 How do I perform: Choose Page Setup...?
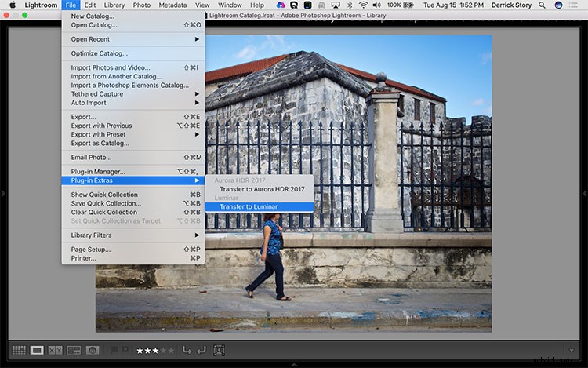click(133, 249)
